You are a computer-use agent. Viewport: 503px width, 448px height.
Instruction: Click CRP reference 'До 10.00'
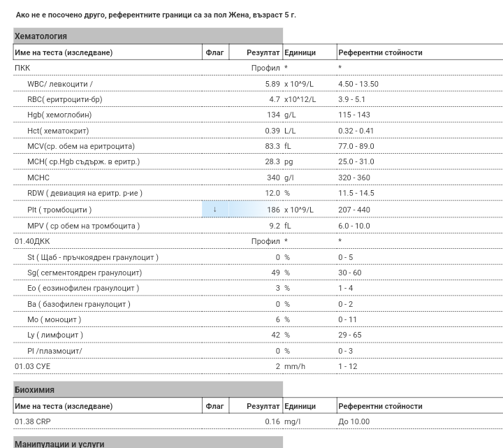[x=353, y=421]
